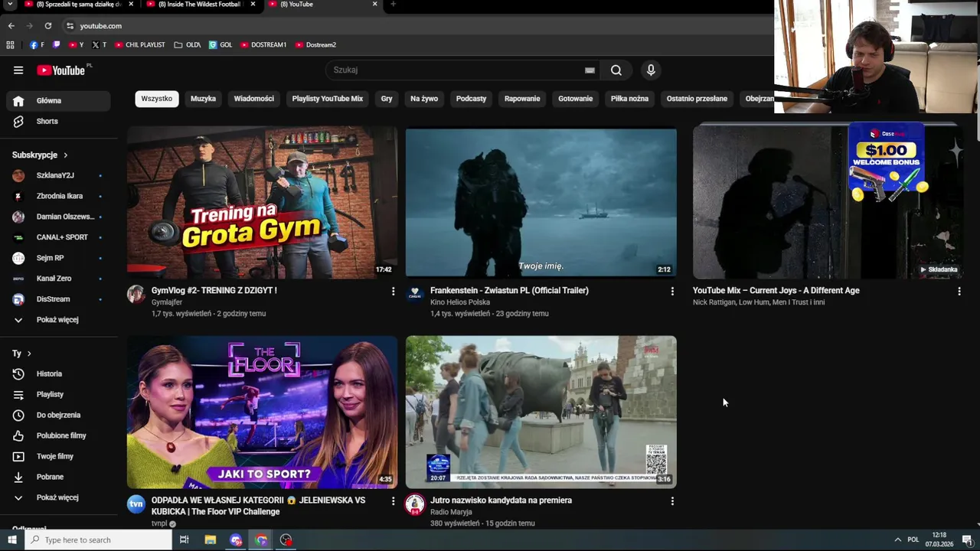
Task: Open the Chrome apps grid bookmark icon
Action: pyautogui.click(x=10, y=45)
